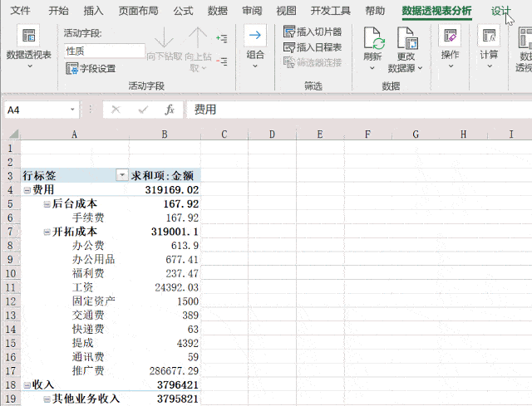This screenshot has height=406, width=532.
Task: Select the 快递费 cell
Action: click(x=75, y=329)
